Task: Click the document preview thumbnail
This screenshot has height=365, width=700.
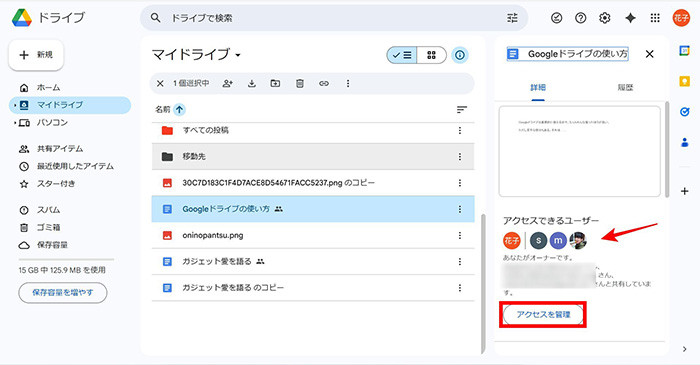Action: [x=579, y=151]
